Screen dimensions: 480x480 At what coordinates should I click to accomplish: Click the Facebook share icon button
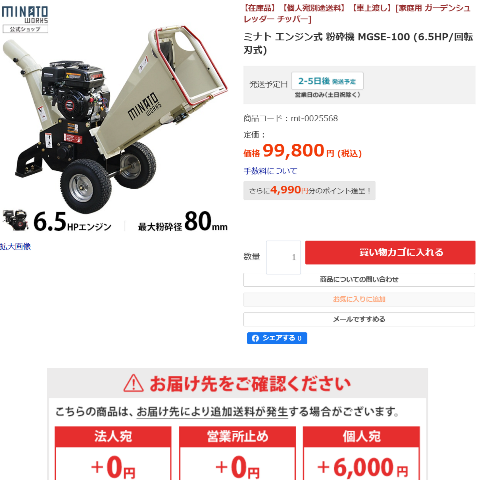(x=277, y=338)
